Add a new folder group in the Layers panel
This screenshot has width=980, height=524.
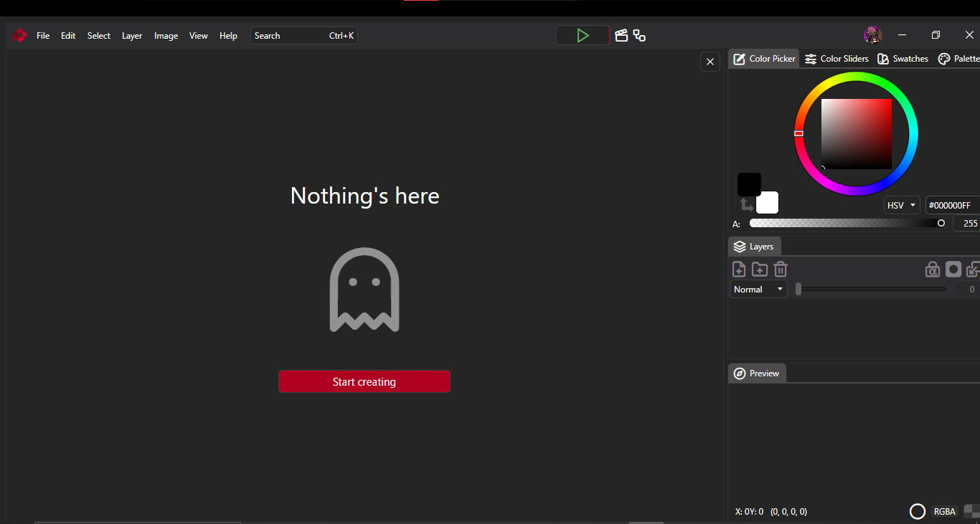tap(759, 269)
